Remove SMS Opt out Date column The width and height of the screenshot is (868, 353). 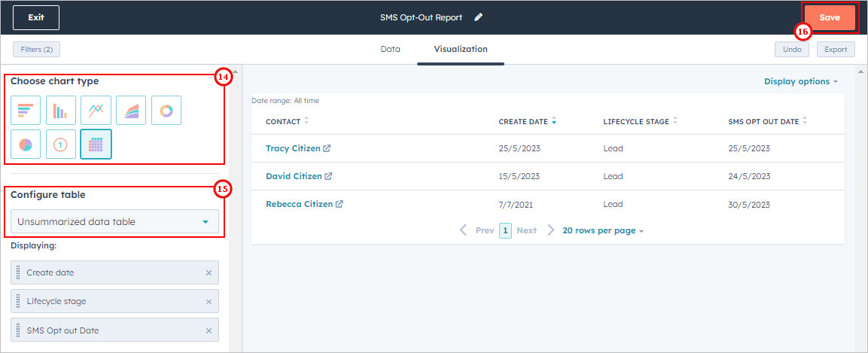(x=209, y=330)
